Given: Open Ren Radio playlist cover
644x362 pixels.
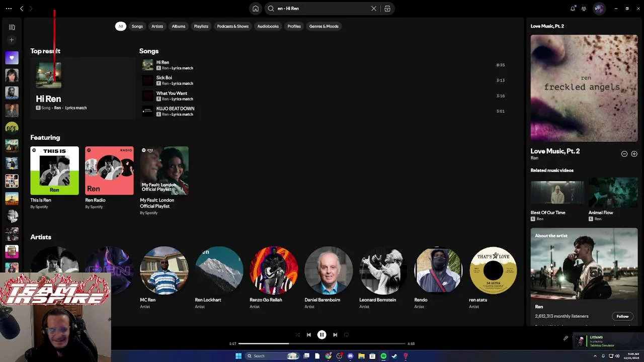Looking at the screenshot, I should click(x=109, y=170).
